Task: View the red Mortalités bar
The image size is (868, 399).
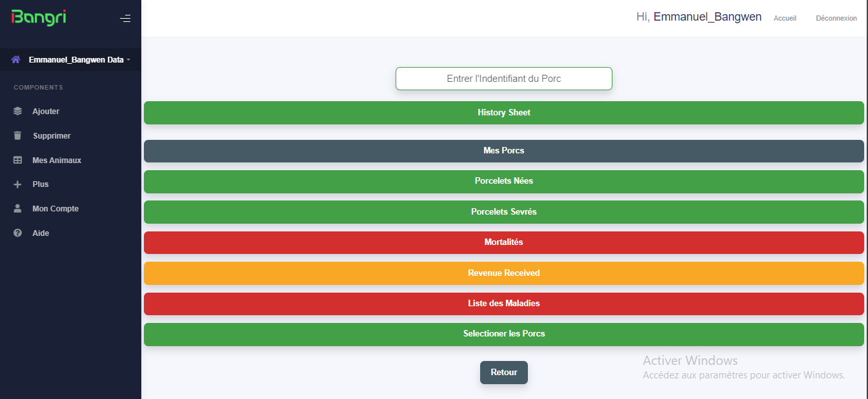Action: coord(503,242)
